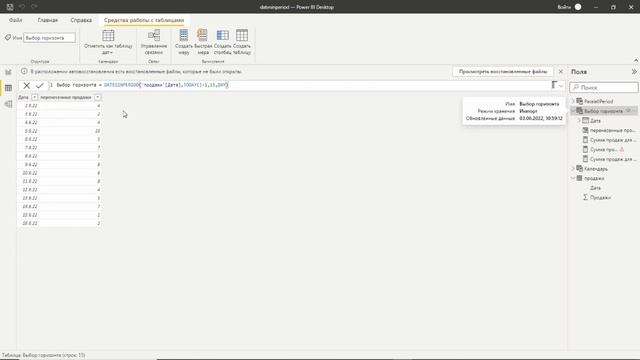Open the Главная tab
The height and width of the screenshot is (360, 640).
(x=48, y=20)
